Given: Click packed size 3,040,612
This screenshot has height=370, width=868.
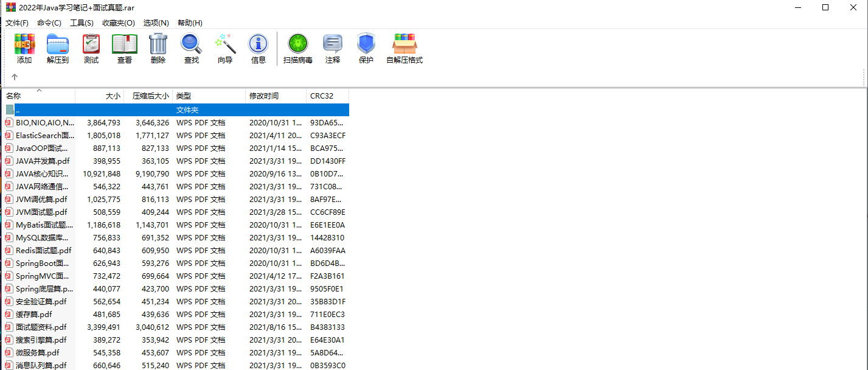Looking at the screenshot, I should click(152, 327).
